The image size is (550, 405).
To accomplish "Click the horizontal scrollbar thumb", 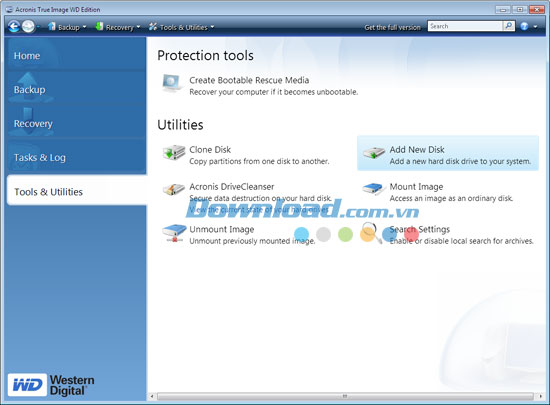I will pyautogui.click(x=345, y=396).
